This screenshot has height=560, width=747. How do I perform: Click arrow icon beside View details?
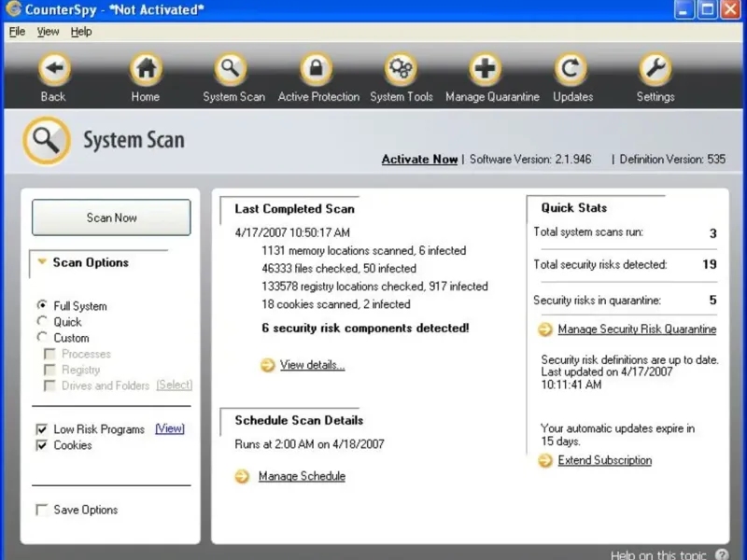(268, 365)
